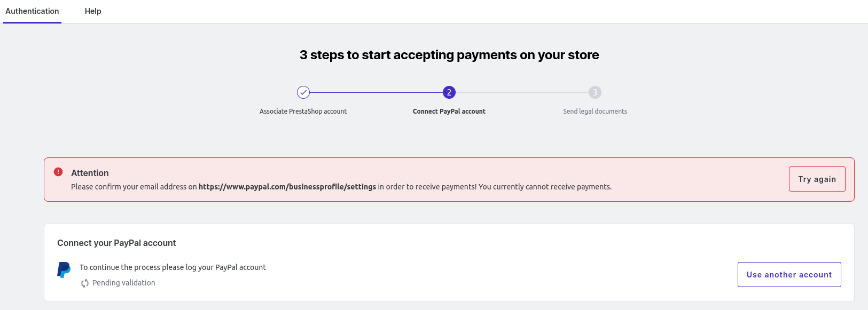Click the 3 steps page heading
868x310 pixels.
pos(449,55)
